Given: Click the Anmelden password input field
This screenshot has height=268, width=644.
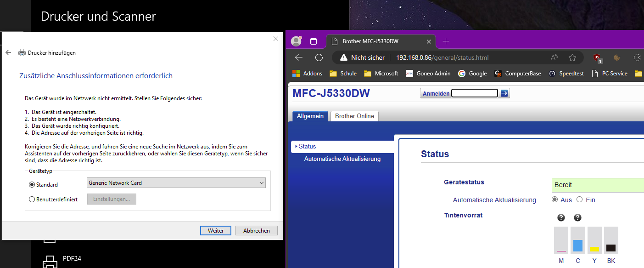Looking at the screenshot, I should 475,93.
